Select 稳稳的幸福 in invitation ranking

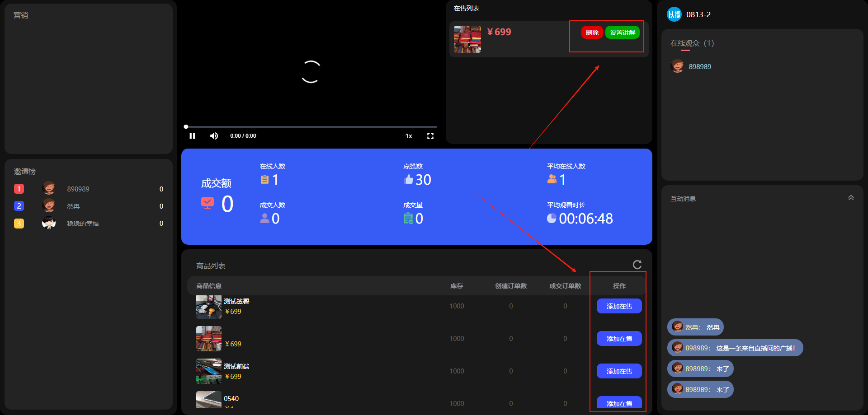tap(83, 224)
